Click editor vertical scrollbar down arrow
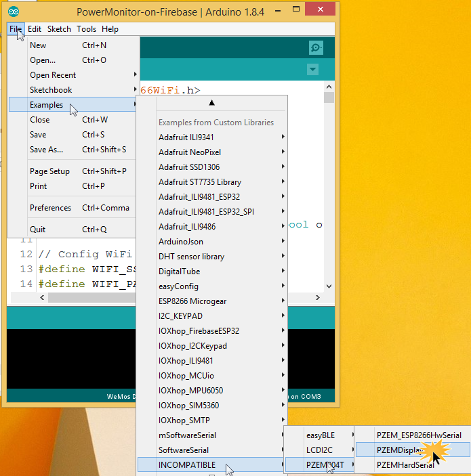This screenshot has height=476, width=471. point(329,286)
